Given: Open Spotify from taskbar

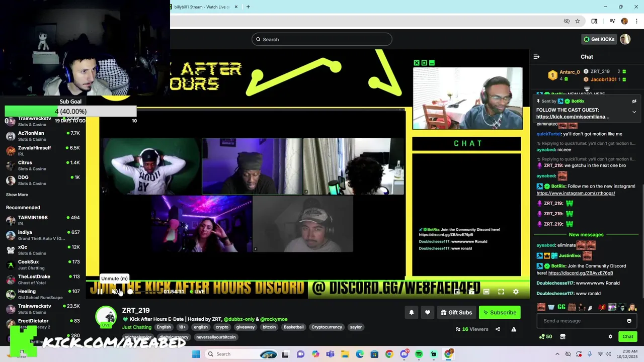Looking at the screenshot, I should click(x=419, y=354).
